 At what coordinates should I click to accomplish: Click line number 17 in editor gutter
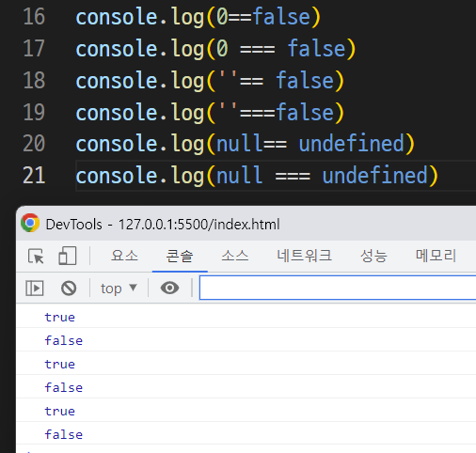click(x=34, y=49)
